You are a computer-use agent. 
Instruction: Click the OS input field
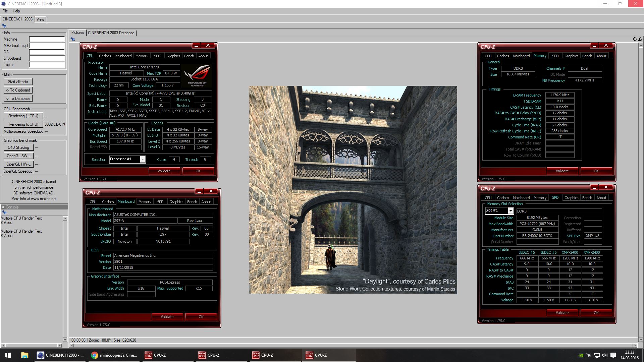(47, 52)
